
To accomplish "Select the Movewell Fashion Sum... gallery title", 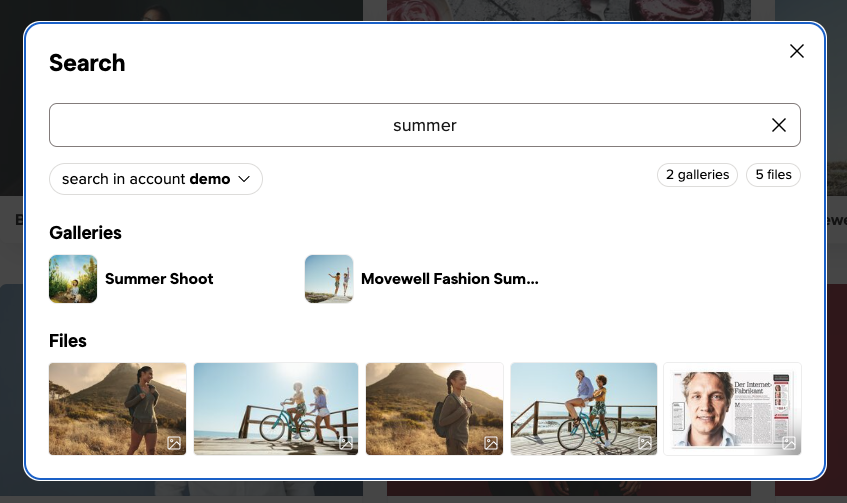I will point(449,279).
